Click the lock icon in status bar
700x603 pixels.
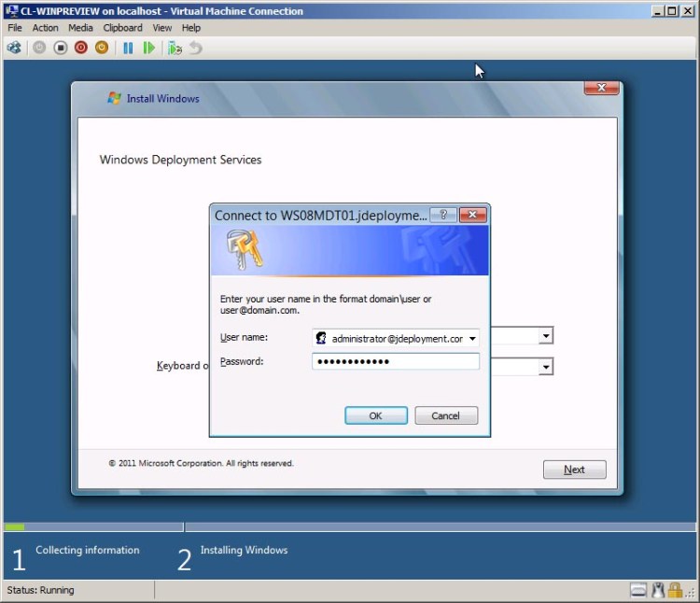679,590
